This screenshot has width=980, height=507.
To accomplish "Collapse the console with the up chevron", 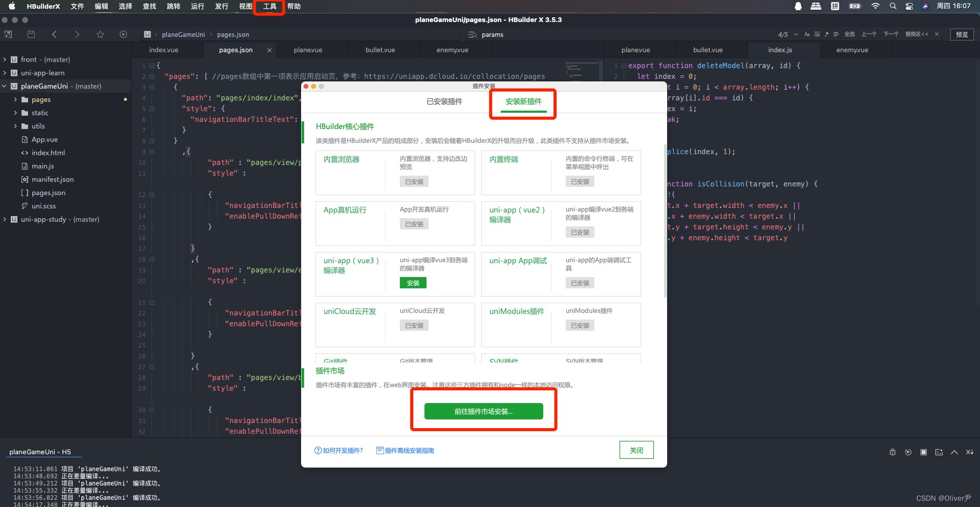I will point(954,452).
